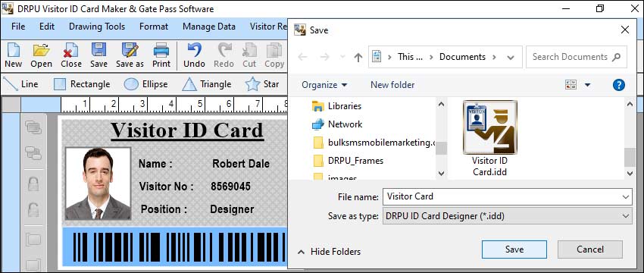Select the Ellipse drawing tool

click(x=145, y=84)
